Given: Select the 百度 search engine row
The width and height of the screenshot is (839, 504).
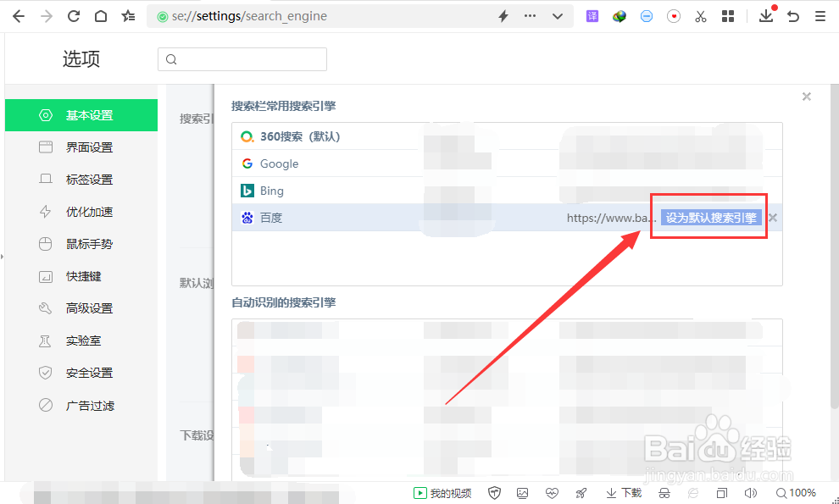Looking at the screenshot, I should click(507, 217).
